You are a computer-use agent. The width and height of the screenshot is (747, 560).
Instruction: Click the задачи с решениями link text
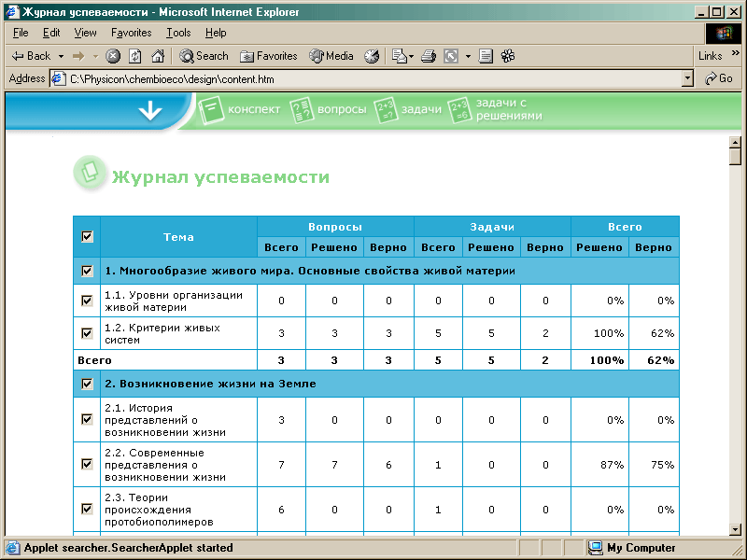coord(509,109)
